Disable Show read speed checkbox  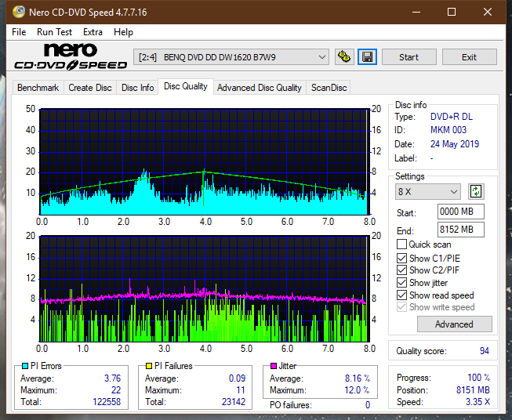401,295
